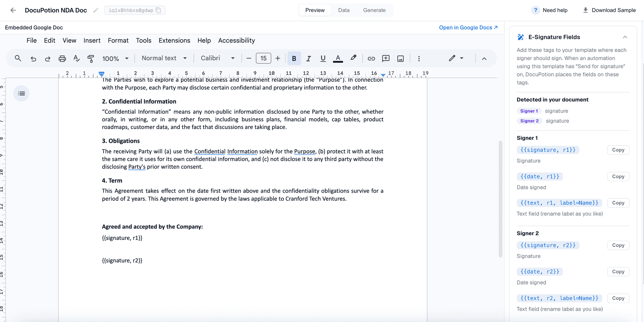
Task: Click the Need help question mark icon
Action: pos(535,10)
